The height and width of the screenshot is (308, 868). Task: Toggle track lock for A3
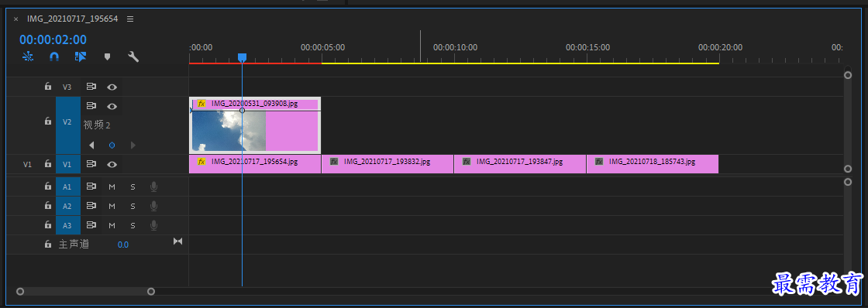coord(48,225)
